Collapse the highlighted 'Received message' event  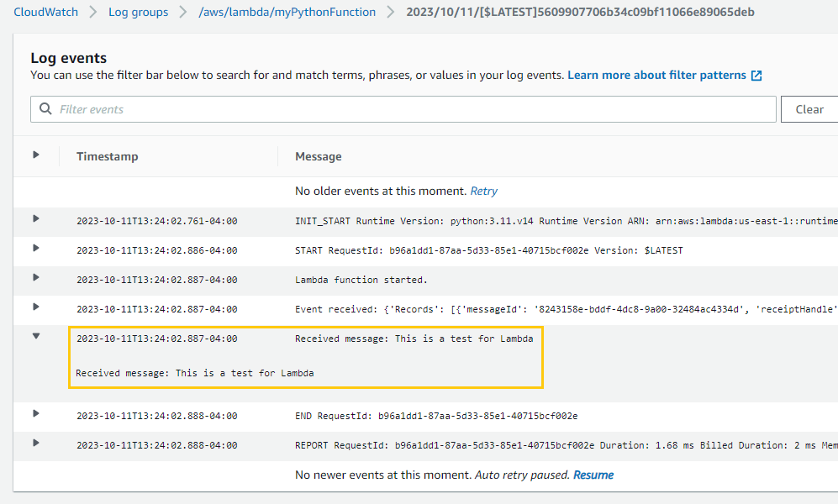34,336
